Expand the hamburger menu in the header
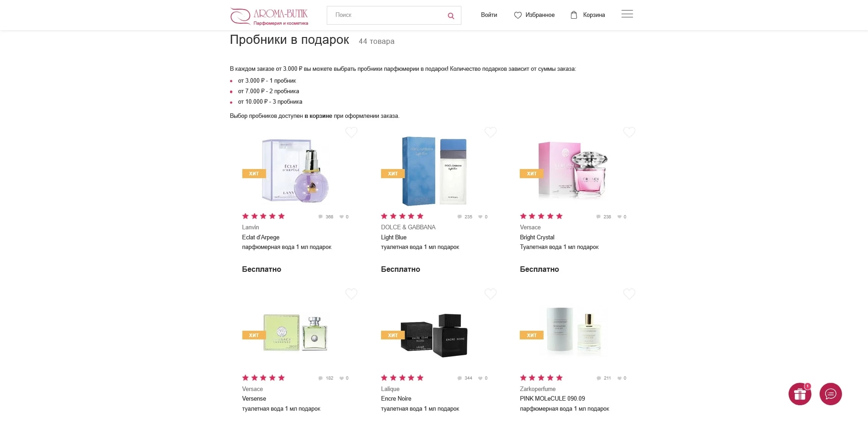This screenshot has height=423, width=868. tap(627, 14)
